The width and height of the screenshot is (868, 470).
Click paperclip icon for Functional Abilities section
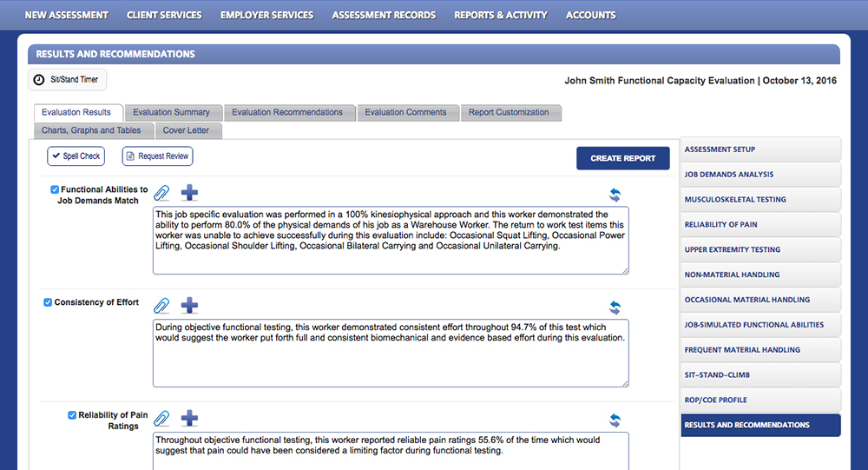point(161,193)
